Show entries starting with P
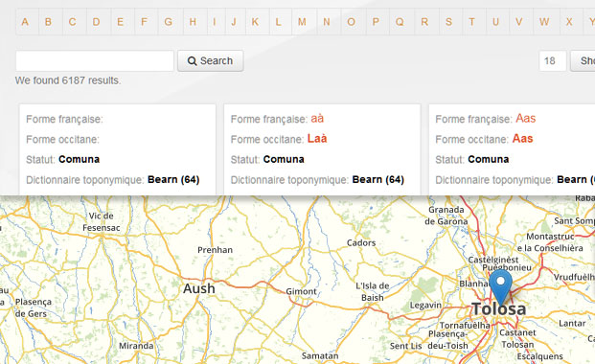Viewport: 595px width, 364px height. [x=376, y=22]
